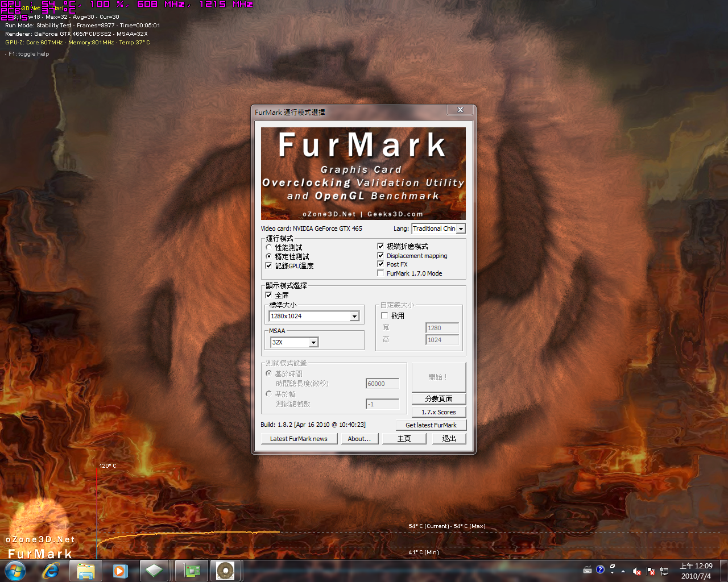
Task: Open the About... button
Action: tap(359, 439)
